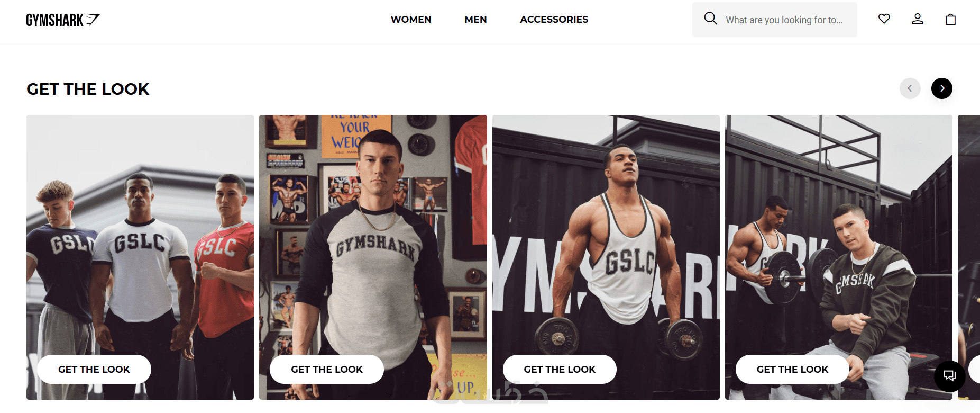The width and height of the screenshot is (980, 413).
Task: Get the look for green sweatshirt photo
Action: 792,369
